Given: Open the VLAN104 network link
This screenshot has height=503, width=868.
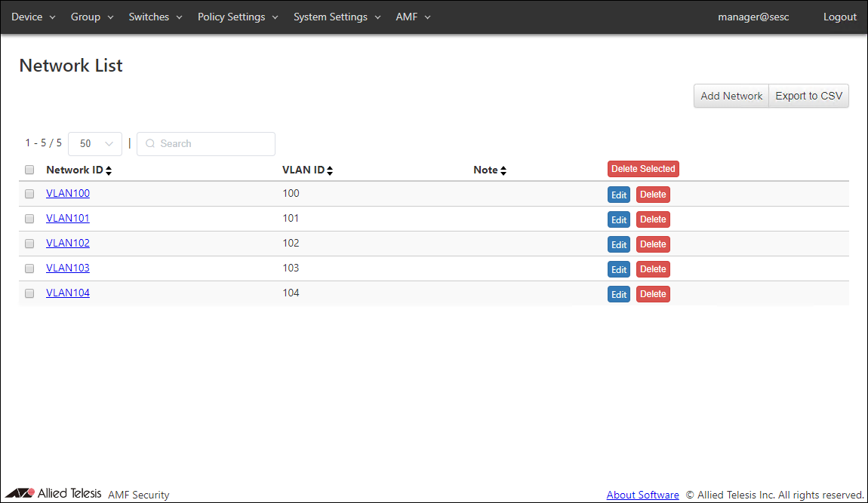Looking at the screenshot, I should pyautogui.click(x=68, y=293).
